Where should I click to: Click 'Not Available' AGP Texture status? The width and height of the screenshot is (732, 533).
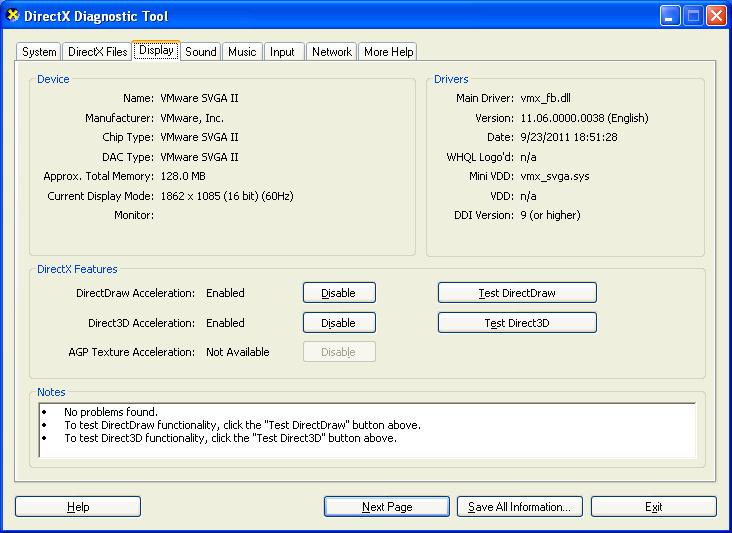tap(238, 352)
